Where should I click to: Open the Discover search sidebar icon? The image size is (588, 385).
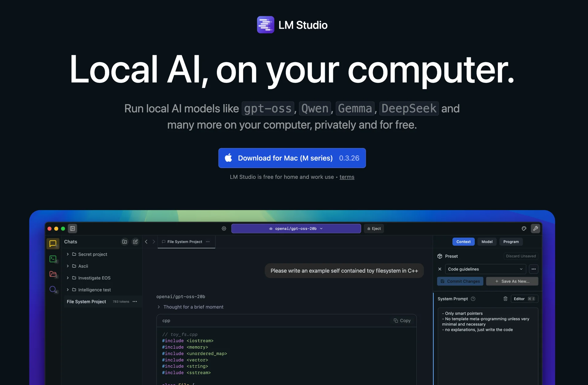coord(53,289)
